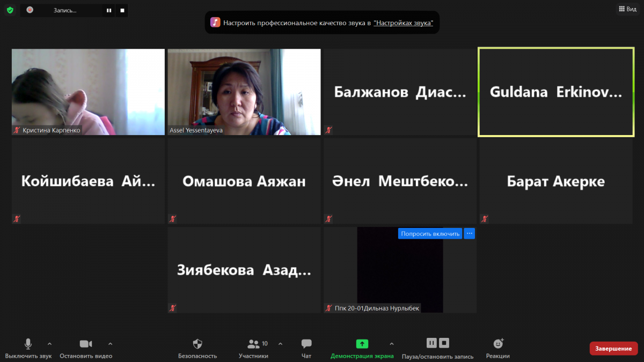Image resolution: width=644 pixels, height=362 pixels.
Task: Click the Завершение end meeting button
Action: pos(613,349)
